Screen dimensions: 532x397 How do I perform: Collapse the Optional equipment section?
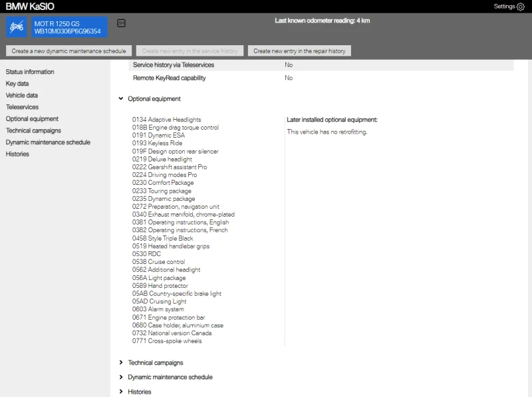pos(120,99)
